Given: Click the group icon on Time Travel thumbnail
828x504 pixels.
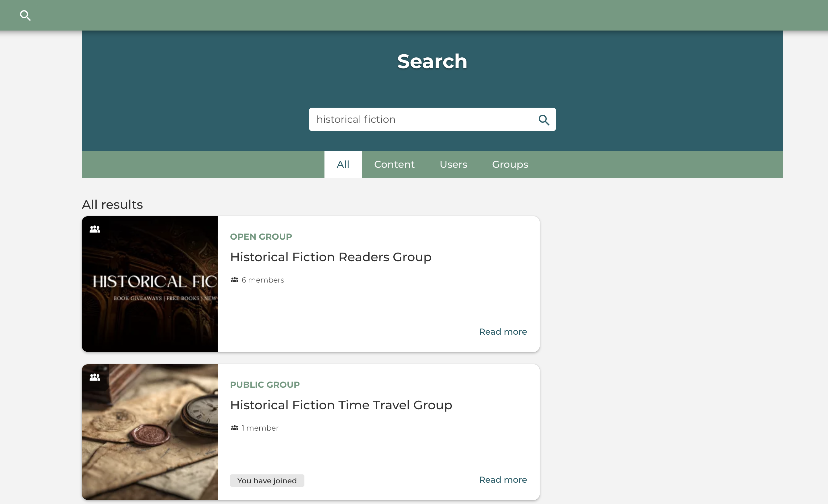Looking at the screenshot, I should pyautogui.click(x=95, y=377).
